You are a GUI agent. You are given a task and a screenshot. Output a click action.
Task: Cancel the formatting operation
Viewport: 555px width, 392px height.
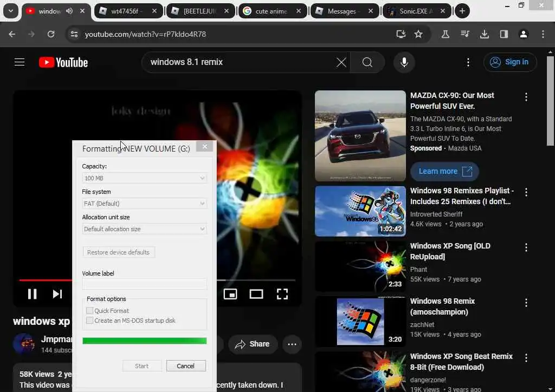pyautogui.click(x=186, y=366)
